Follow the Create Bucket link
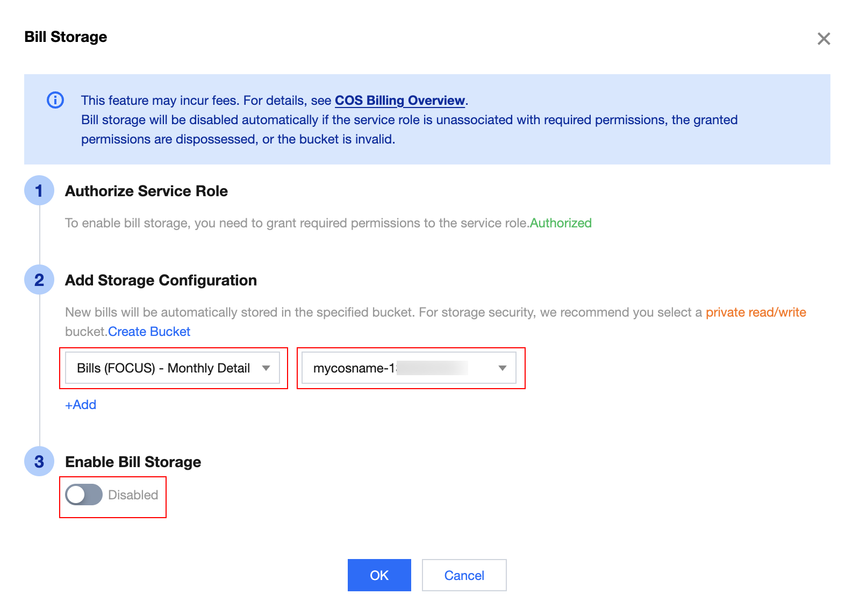Viewport: 853px width, 616px height. click(149, 332)
